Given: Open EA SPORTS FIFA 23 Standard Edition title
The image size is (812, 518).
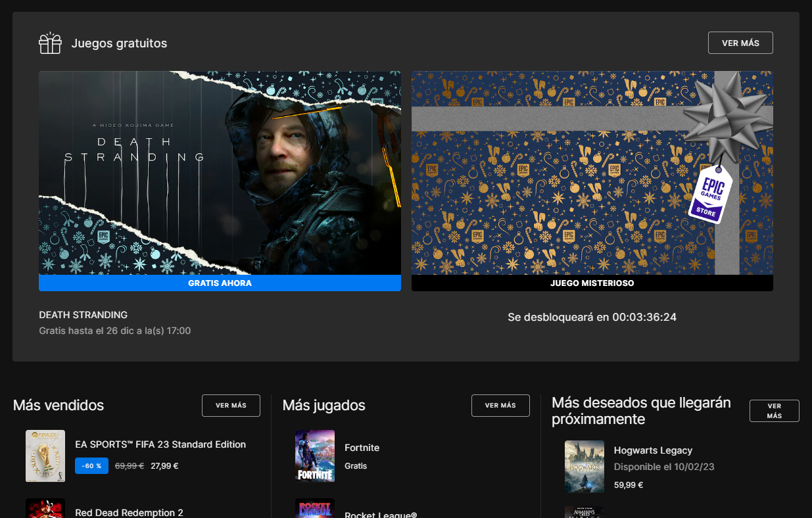Looking at the screenshot, I should [160, 444].
